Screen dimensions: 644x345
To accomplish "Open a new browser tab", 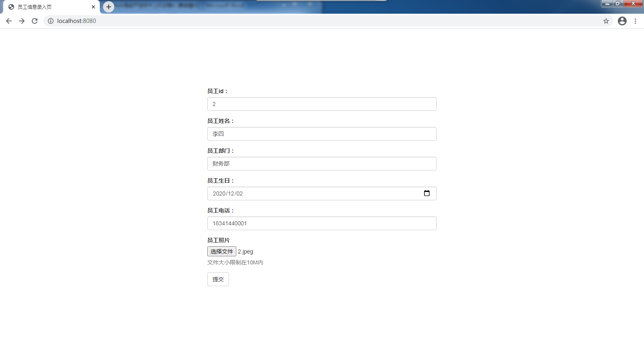I will [x=109, y=7].
